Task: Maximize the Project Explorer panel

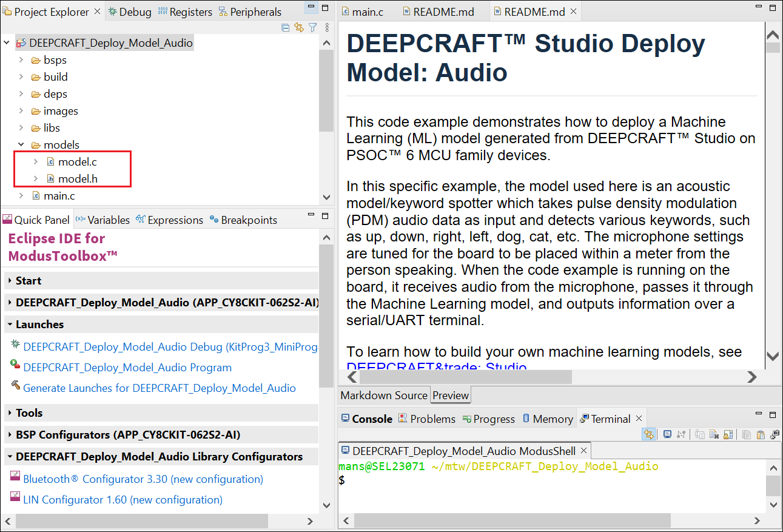Action: tap(326, 8)
